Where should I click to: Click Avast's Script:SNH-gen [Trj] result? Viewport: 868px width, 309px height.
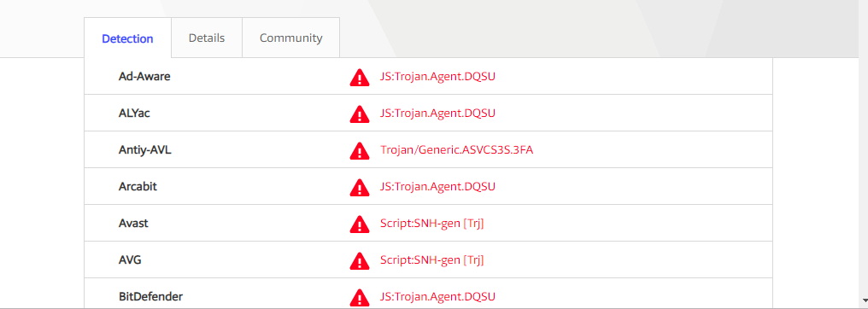(x=431, y=224)
